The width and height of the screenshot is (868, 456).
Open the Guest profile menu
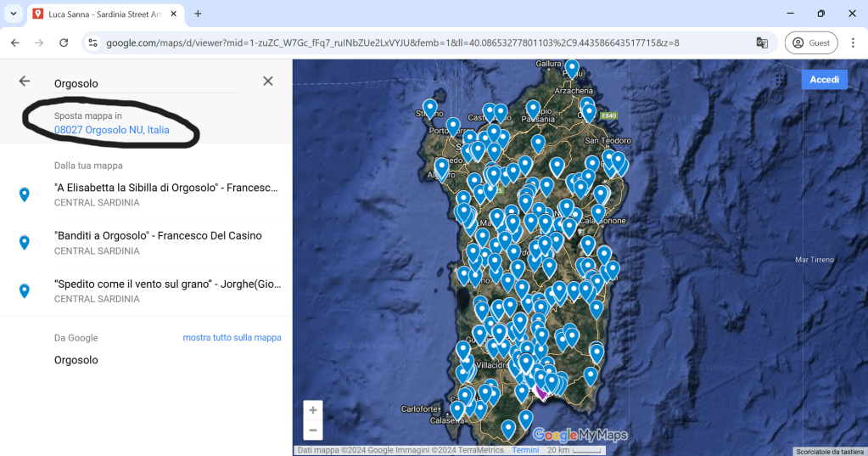(x=810, y=42)
